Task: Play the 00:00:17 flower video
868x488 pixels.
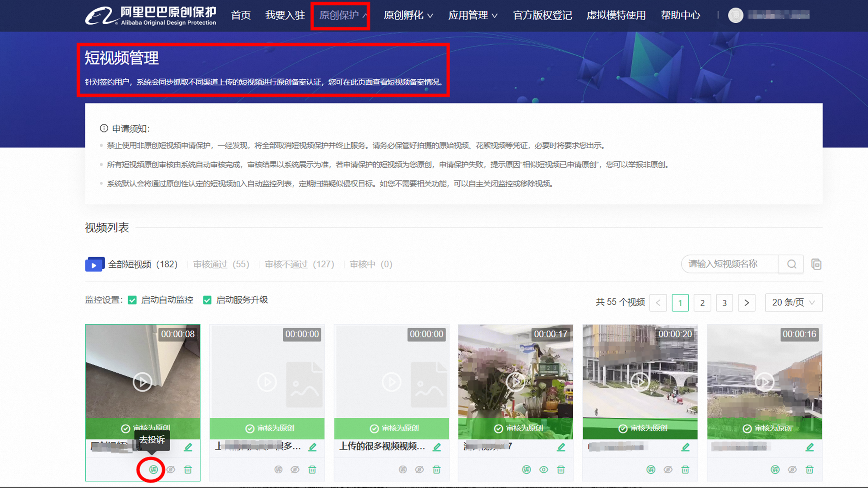Action: 516,382
